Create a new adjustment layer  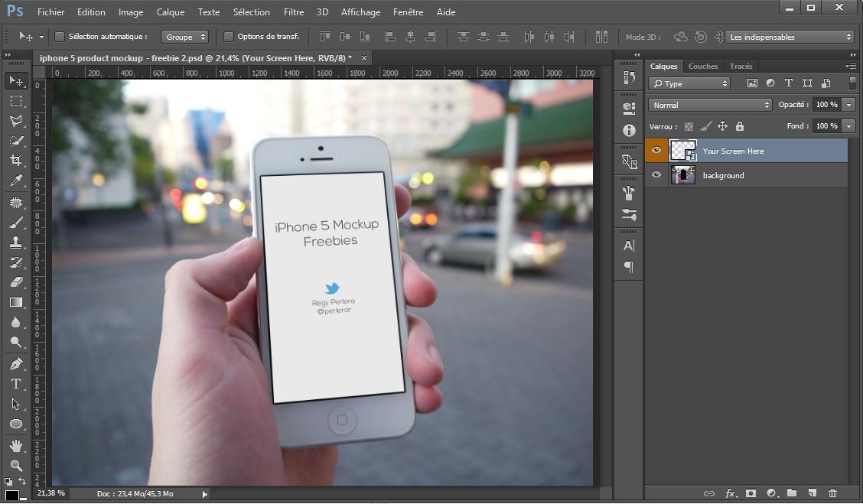click(x=771, y=493)
